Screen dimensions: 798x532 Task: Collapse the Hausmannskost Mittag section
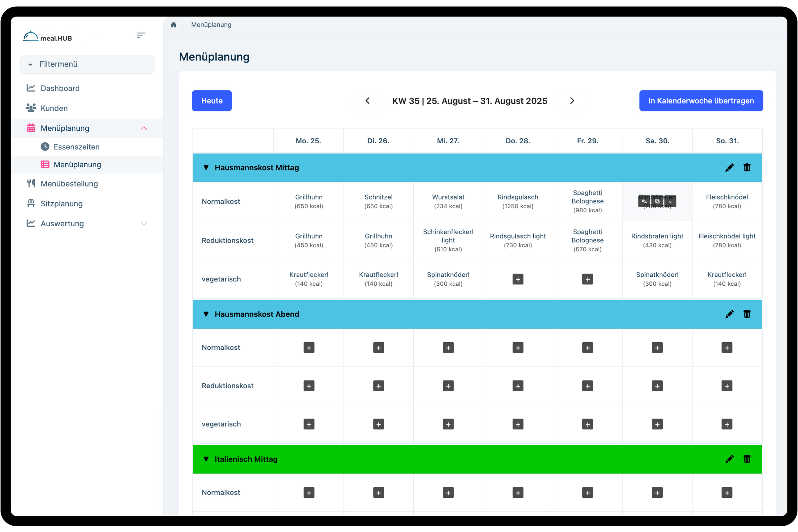pos(206,168)
